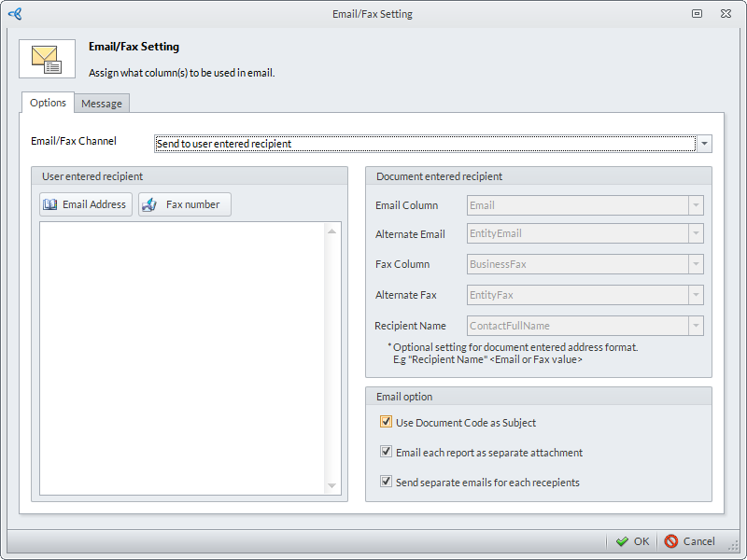747x560 pixels.
Task: Click the fax machine icon on Fax number
Action: 149,204
